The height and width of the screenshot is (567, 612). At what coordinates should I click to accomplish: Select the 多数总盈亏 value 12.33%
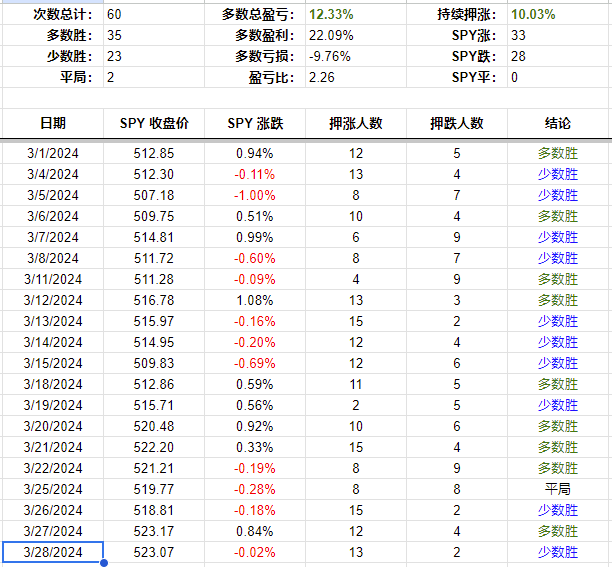[356, 14]
